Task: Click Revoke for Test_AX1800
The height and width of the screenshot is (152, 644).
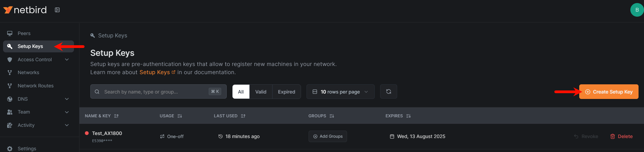Action: click(x=586, y=136)
